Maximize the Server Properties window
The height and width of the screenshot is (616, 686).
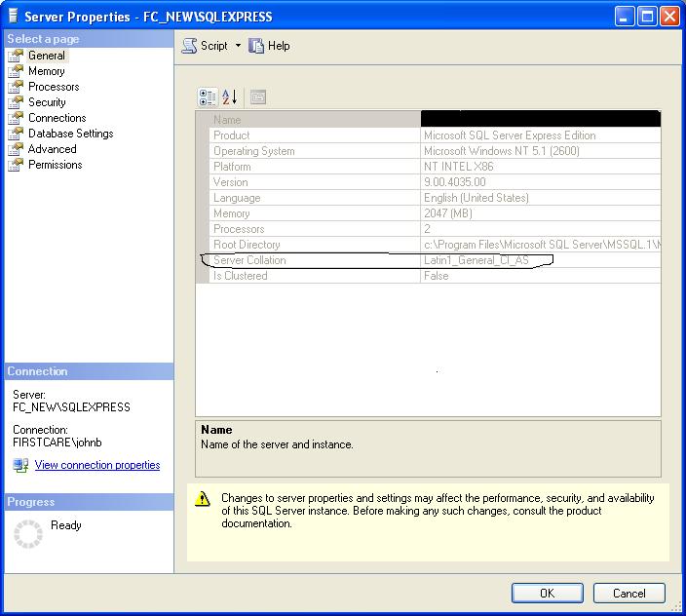pyautogui.click(x=647, y=17)
